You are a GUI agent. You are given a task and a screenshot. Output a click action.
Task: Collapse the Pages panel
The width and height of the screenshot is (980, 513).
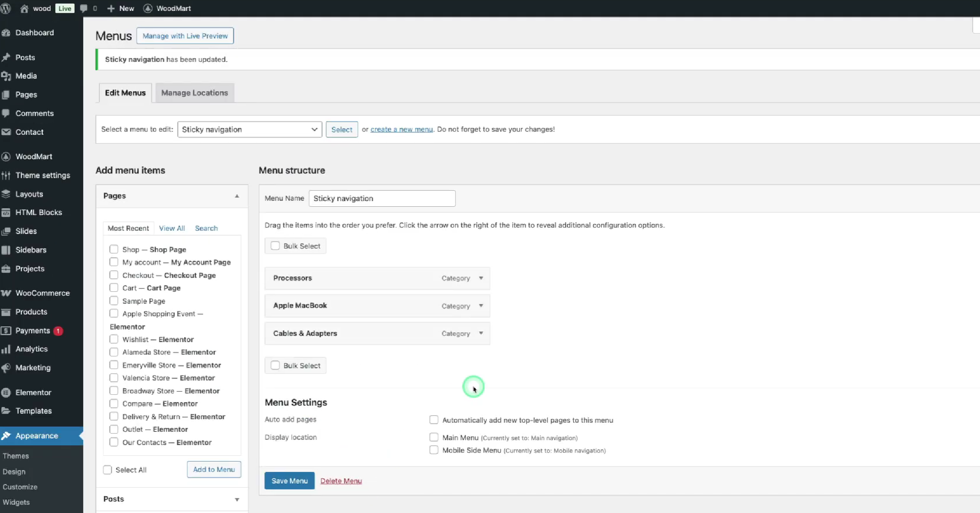(x=237, y=196)
